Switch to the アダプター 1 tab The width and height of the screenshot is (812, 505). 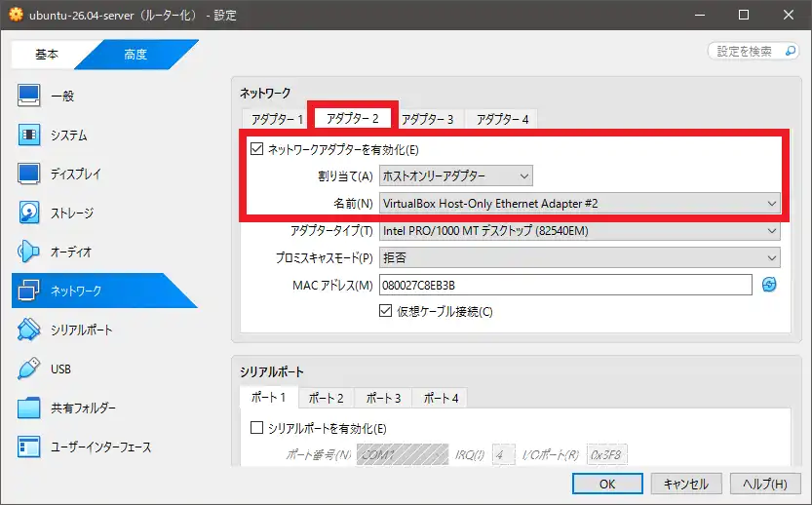pyautogui.click(x=277, y=119)
